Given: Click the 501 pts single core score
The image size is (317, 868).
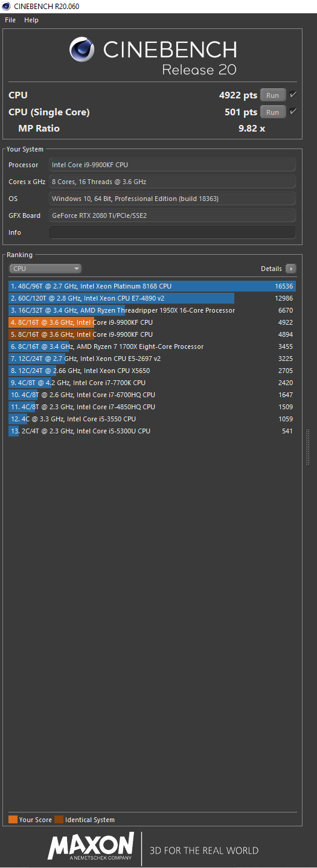Looking at the screenshot, I should 241,112.
